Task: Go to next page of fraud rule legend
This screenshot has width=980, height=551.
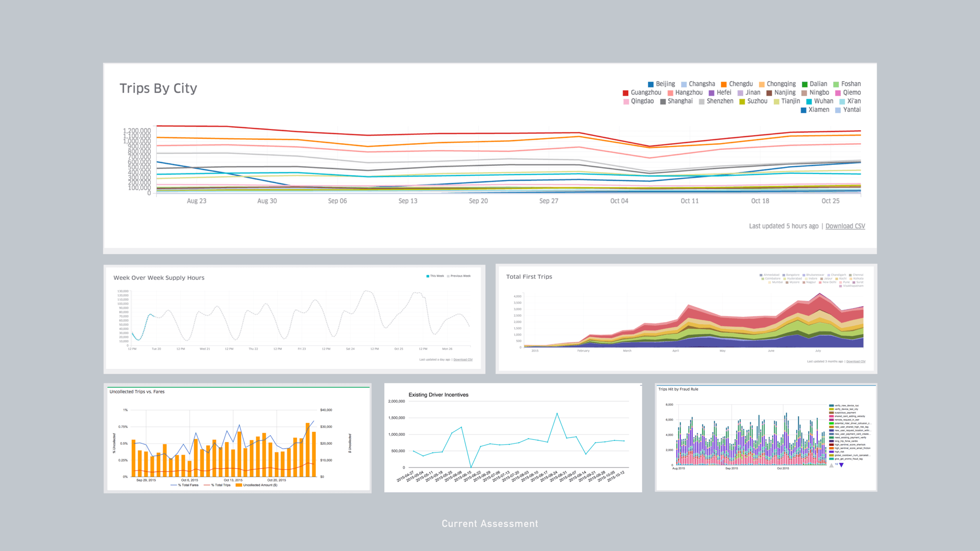Action: (841, 465)
